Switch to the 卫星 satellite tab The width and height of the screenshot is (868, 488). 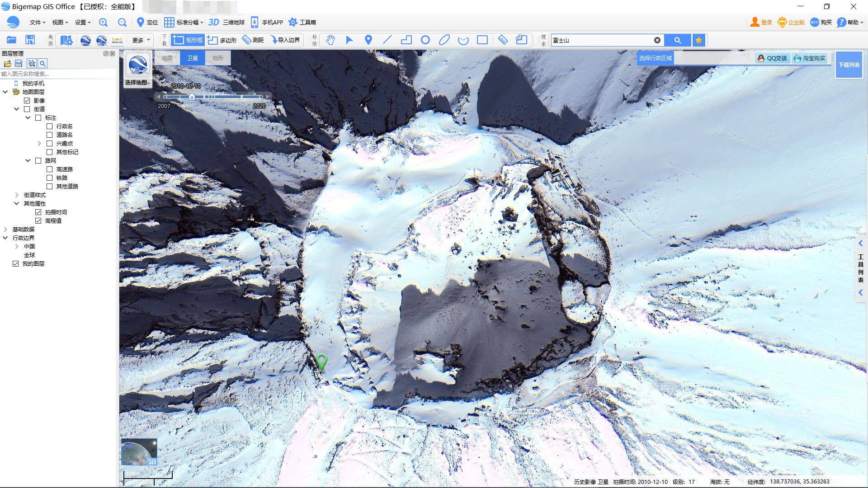(193, 58)
